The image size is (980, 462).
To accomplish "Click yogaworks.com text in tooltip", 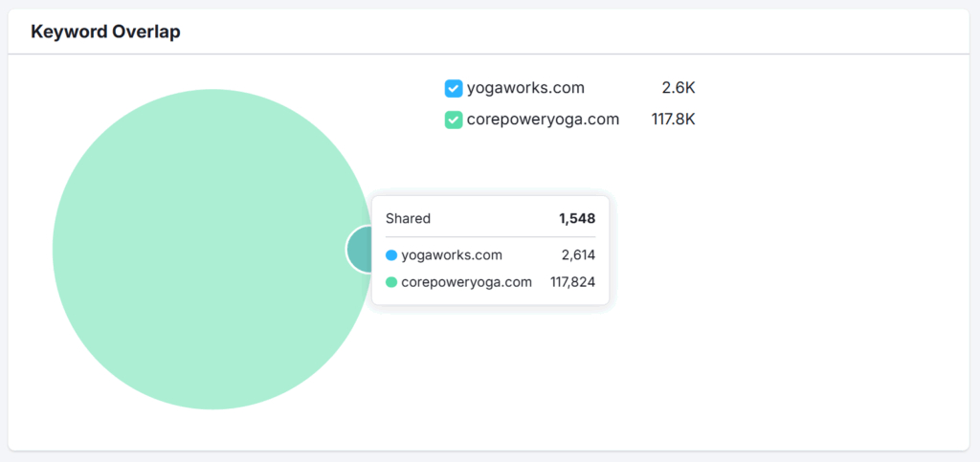I will click(452, 255).
